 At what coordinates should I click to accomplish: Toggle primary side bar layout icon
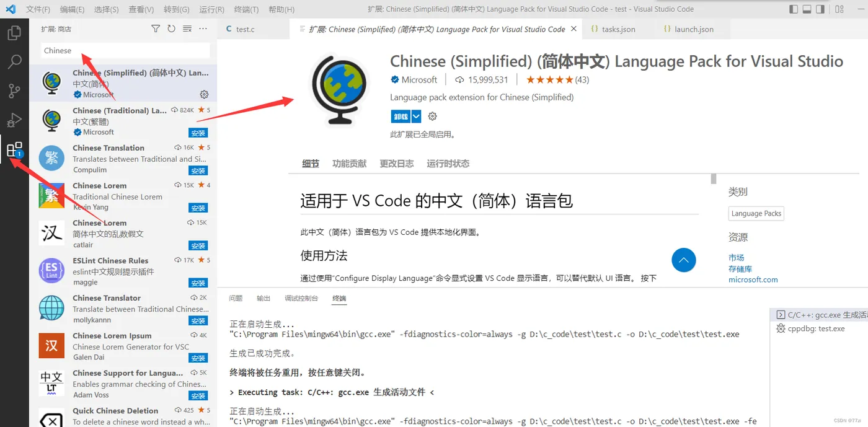pyautogui.click(x=794, y=9)
